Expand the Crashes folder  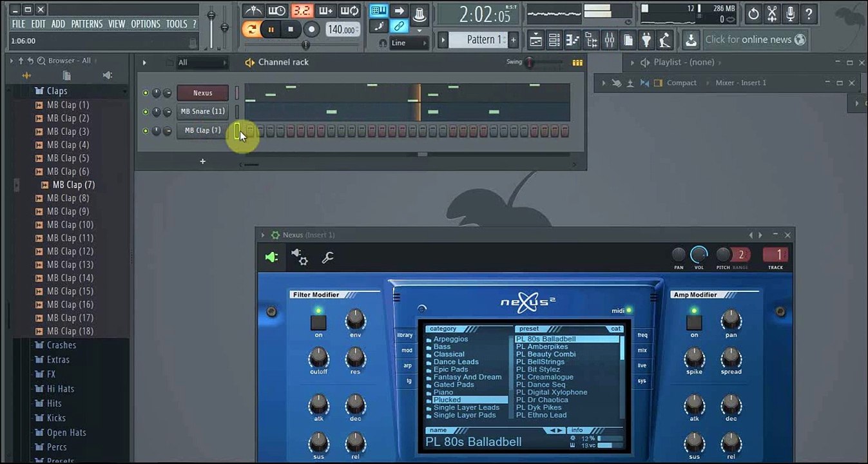pyautogui.click(x=61, y=345)
